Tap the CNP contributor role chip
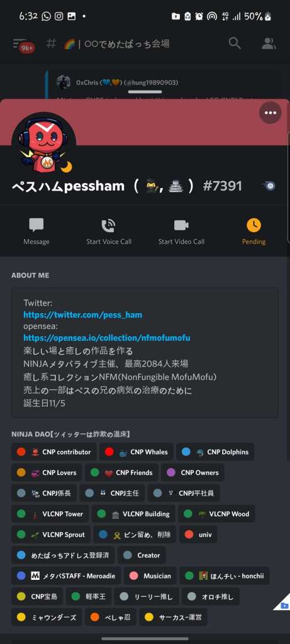Image resolution: width=290 pixels, height=644 pixels. pyautogui.click(x=54, y=452)
